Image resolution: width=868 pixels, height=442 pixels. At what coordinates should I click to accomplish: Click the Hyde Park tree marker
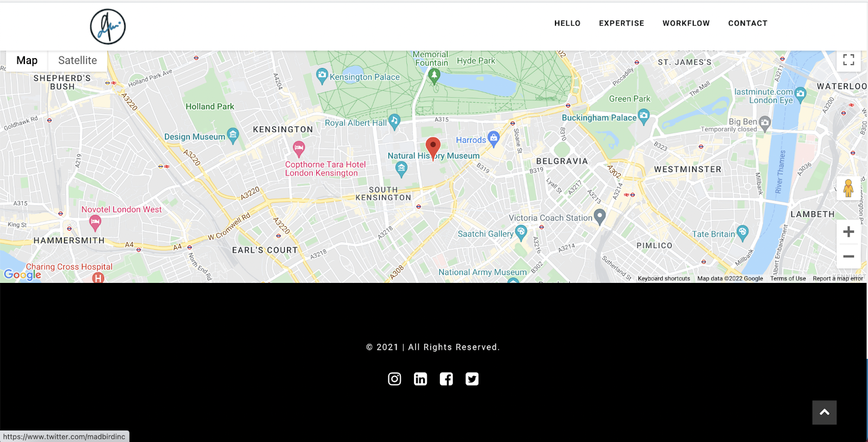pyautogui.click(x=434, y=76)
